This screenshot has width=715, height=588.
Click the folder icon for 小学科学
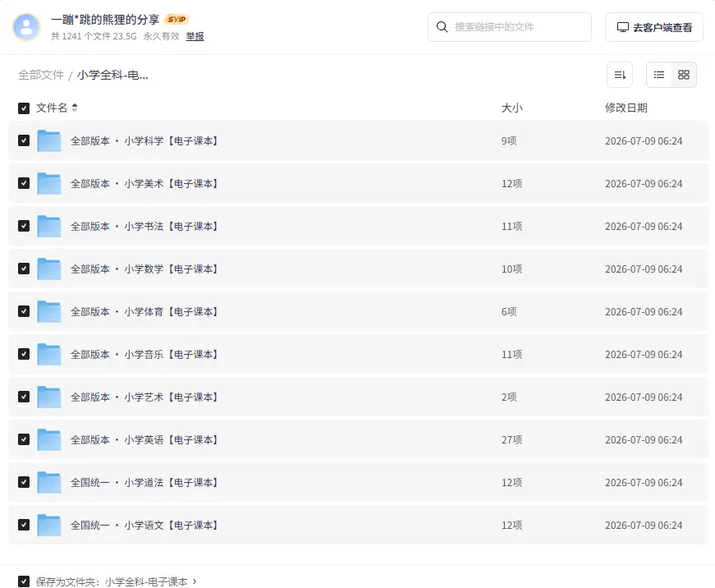pos(48,140)
